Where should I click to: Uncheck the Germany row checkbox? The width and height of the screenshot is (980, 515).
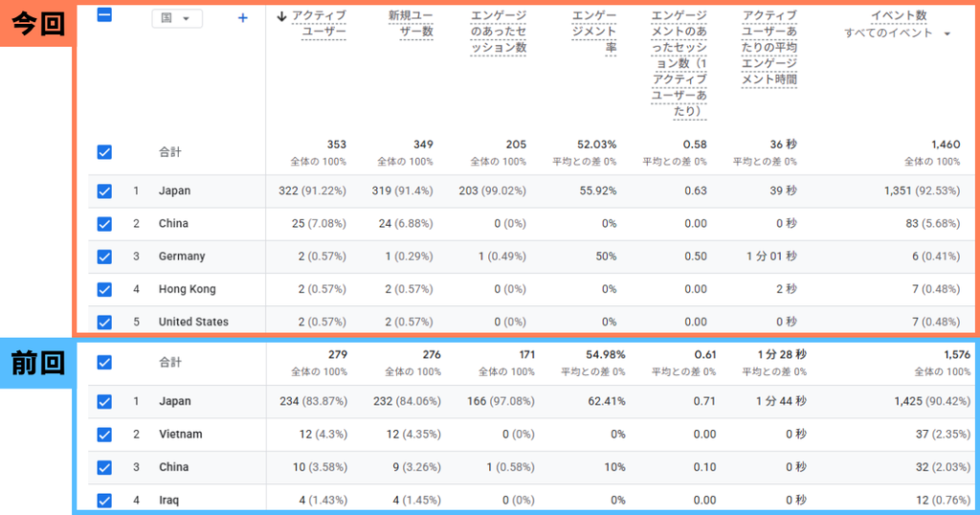[105, 257]
